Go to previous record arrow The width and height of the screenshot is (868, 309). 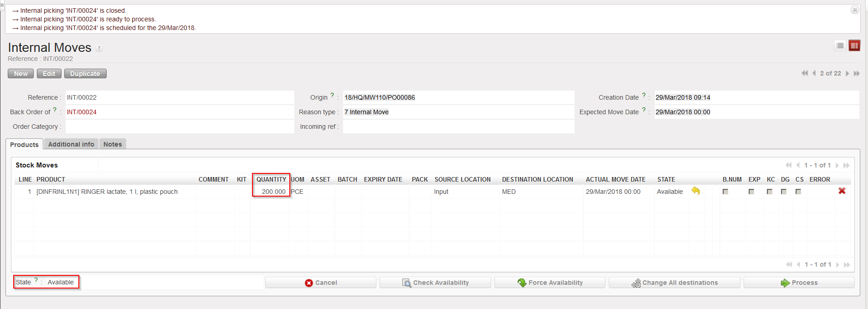click(814, 73)
